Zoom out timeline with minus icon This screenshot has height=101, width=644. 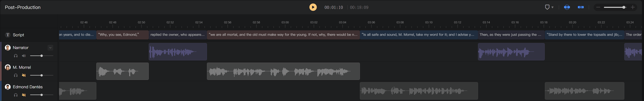598,7
